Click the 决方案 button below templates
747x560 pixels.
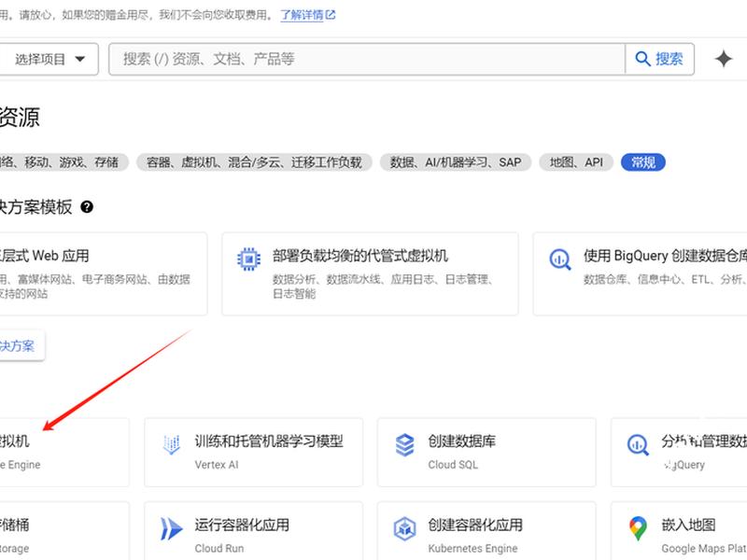tap(22, 345)
